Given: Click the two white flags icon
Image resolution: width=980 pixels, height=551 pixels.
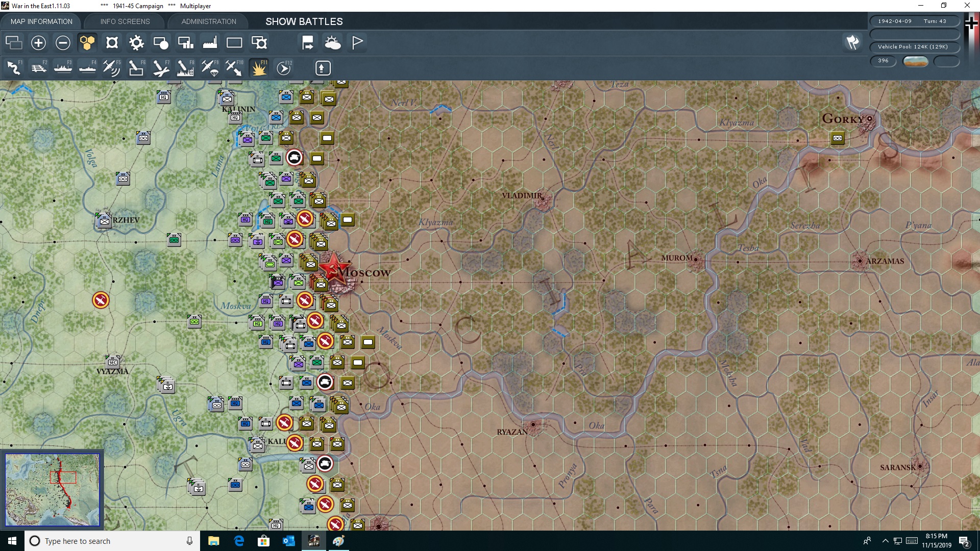Looking at the screenshot, I should point(853,43).
